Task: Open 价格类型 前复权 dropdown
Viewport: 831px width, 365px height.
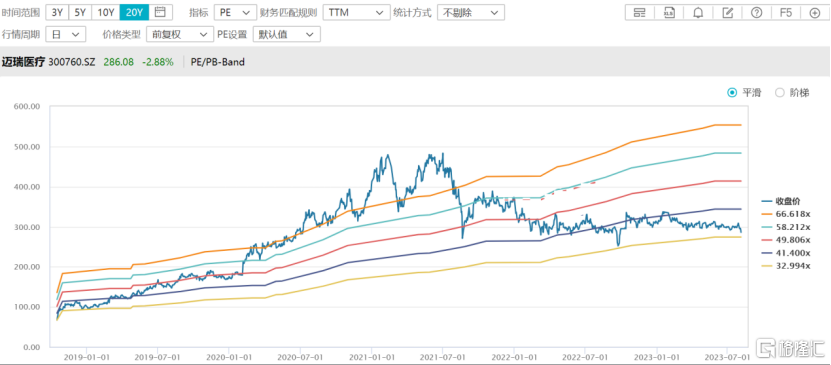Action: (x=179, y=34)
